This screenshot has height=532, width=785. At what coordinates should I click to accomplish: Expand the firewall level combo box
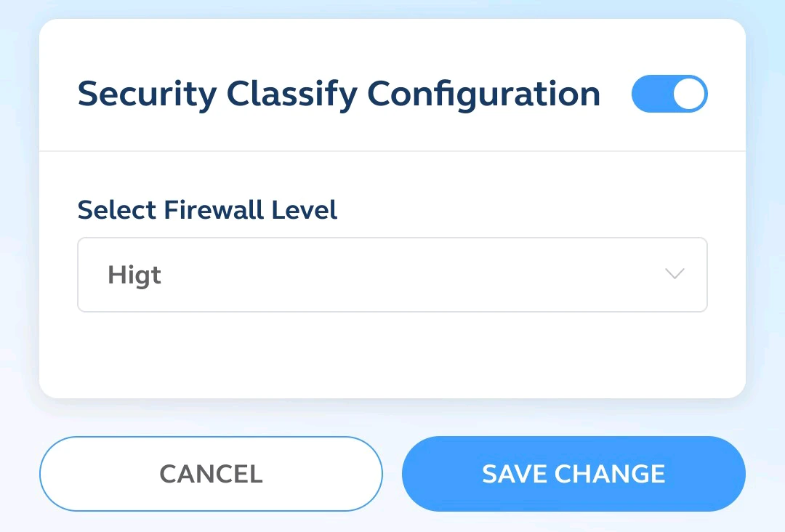tap(392, 275)
